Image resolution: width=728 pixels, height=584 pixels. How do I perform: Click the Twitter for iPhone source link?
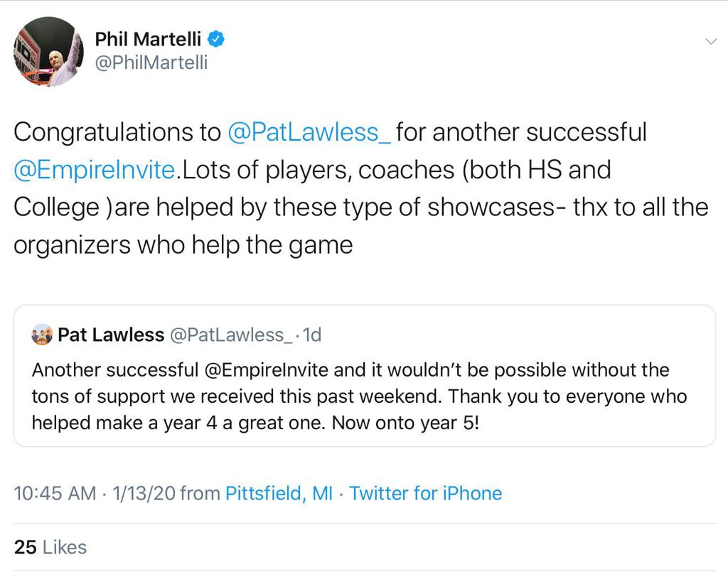[425, 493]
